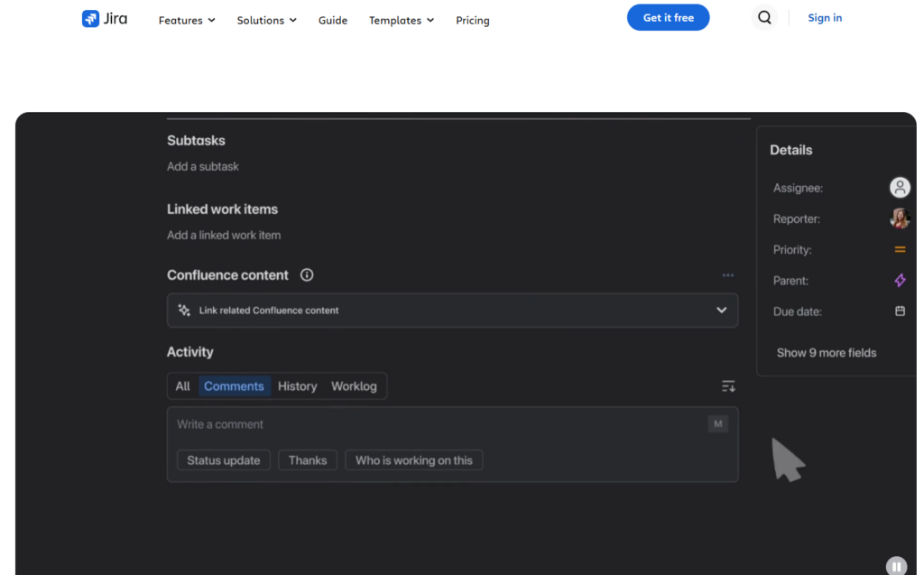Switch to the History tab
This screenshot has width=924, height=575.
[298, 386]
